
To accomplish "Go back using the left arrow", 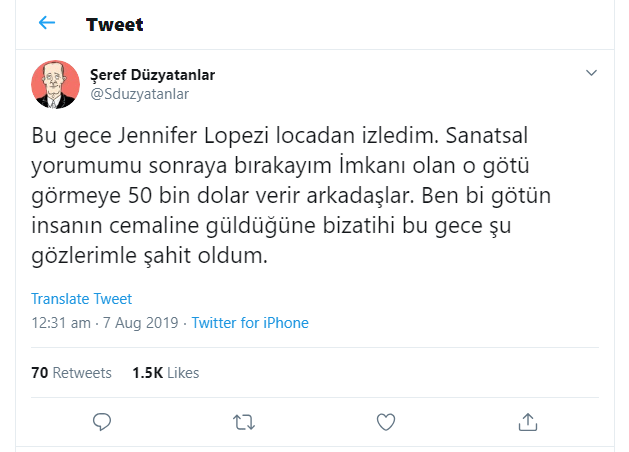I will click(x=47, y=23).
